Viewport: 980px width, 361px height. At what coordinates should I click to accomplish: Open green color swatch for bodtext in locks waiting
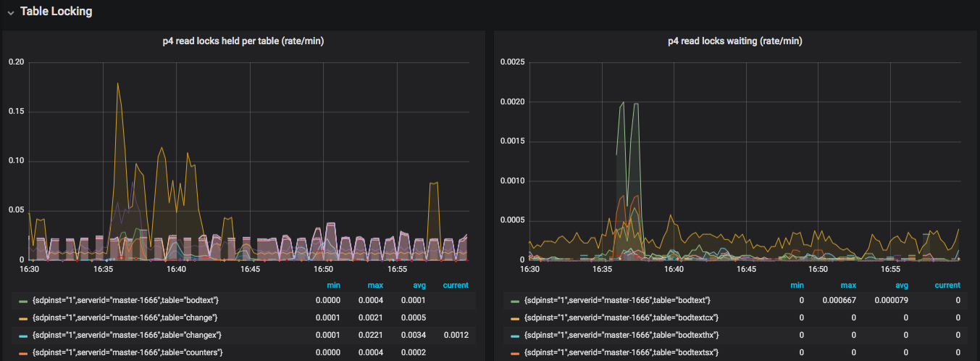coord(515,301)
